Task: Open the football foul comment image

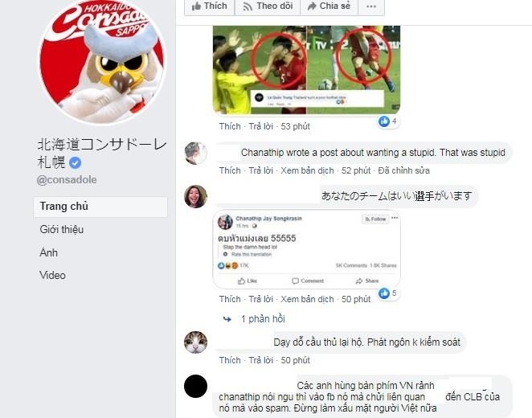Action: tap(306, 70)
